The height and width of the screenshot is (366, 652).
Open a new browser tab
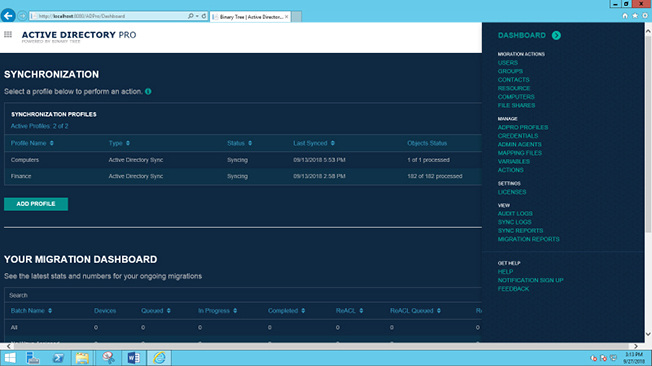point(296,17)
